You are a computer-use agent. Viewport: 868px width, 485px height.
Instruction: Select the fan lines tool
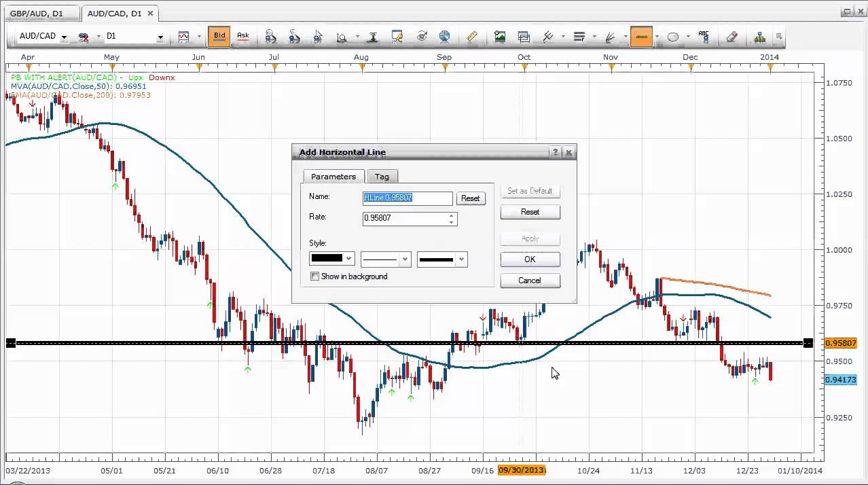click(610, 37)
